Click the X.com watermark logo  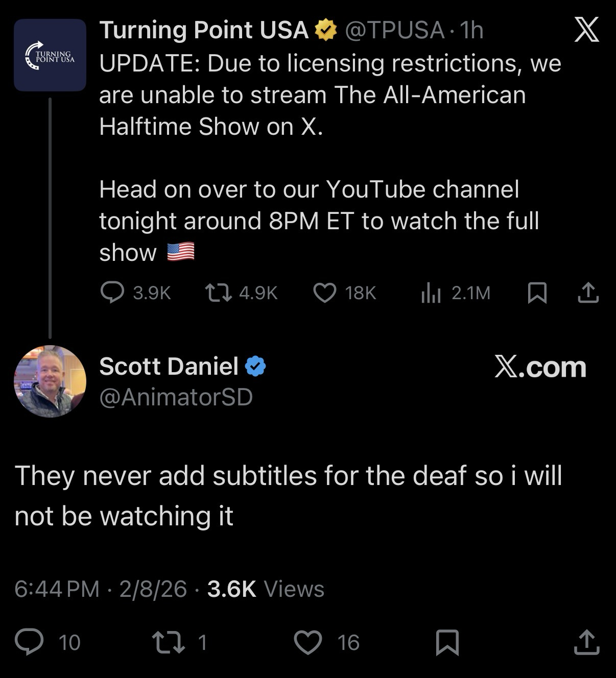[540, 367]
